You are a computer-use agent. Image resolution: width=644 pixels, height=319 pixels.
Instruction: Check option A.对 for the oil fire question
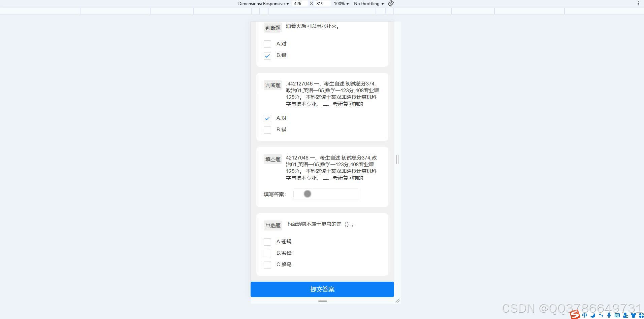267,44
